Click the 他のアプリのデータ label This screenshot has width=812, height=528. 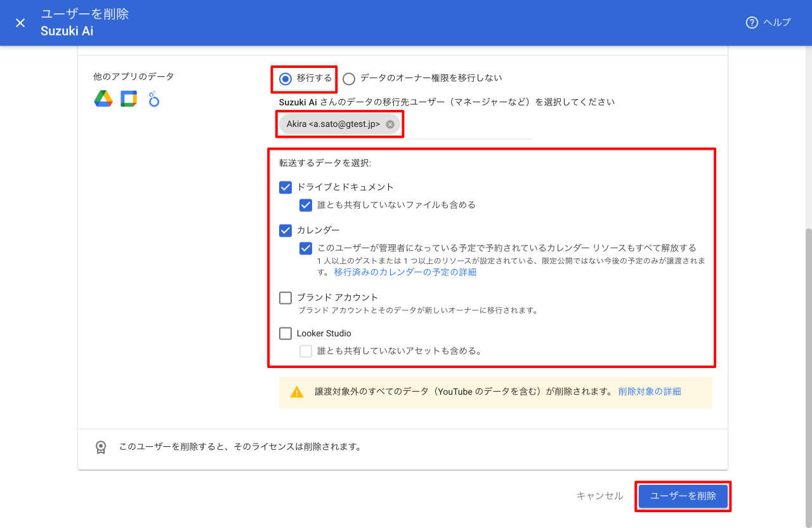(133, 77)
